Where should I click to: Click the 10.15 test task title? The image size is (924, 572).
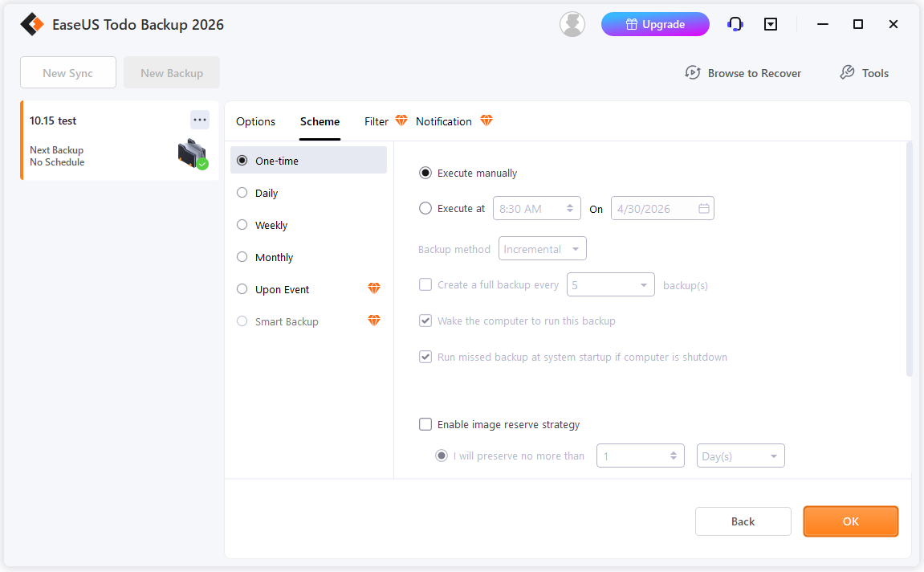53,121
